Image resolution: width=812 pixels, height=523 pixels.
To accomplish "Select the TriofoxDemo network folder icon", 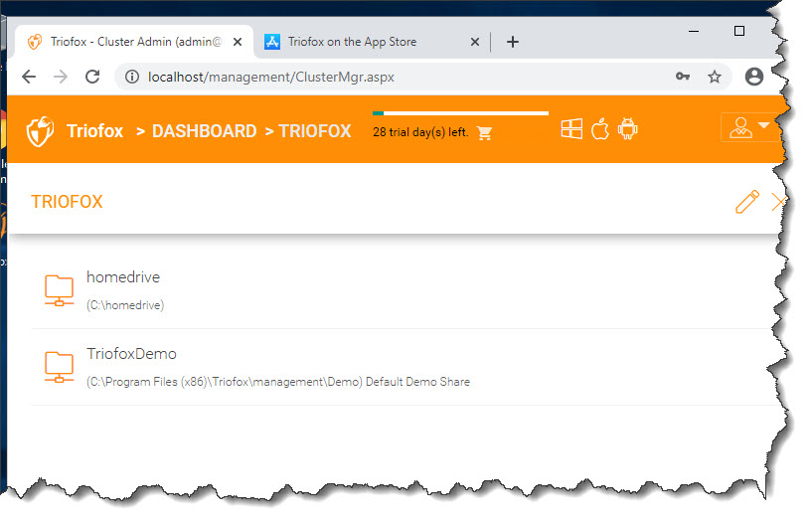I will click(59, 367).
